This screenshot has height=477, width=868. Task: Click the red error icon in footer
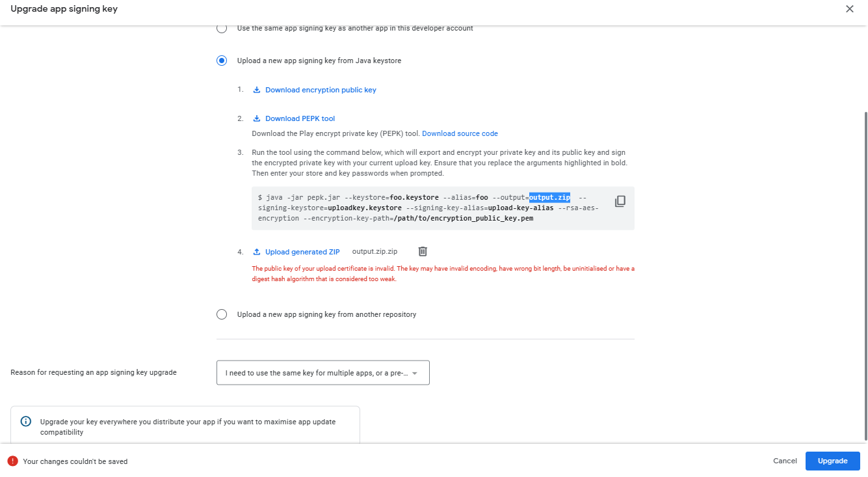[x=12, y=461]
